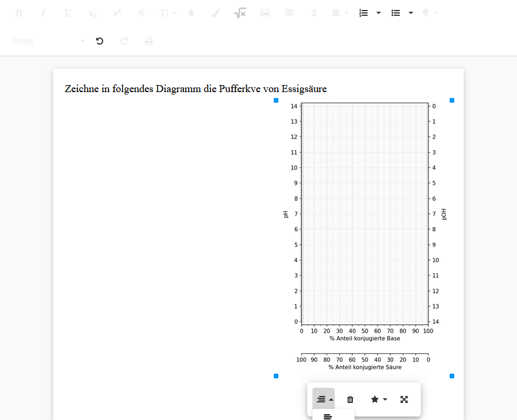Click the subscript icon

[93, 13]
